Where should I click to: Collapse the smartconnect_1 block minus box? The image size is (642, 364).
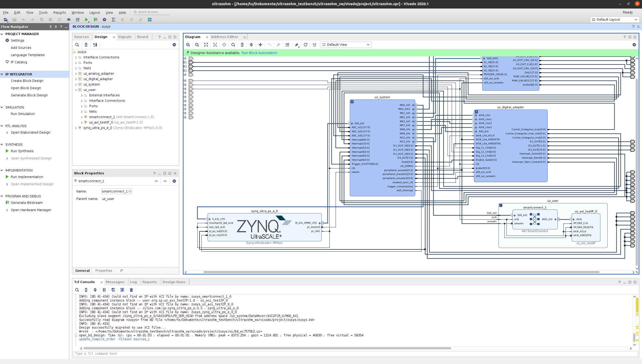coord(501,205)
